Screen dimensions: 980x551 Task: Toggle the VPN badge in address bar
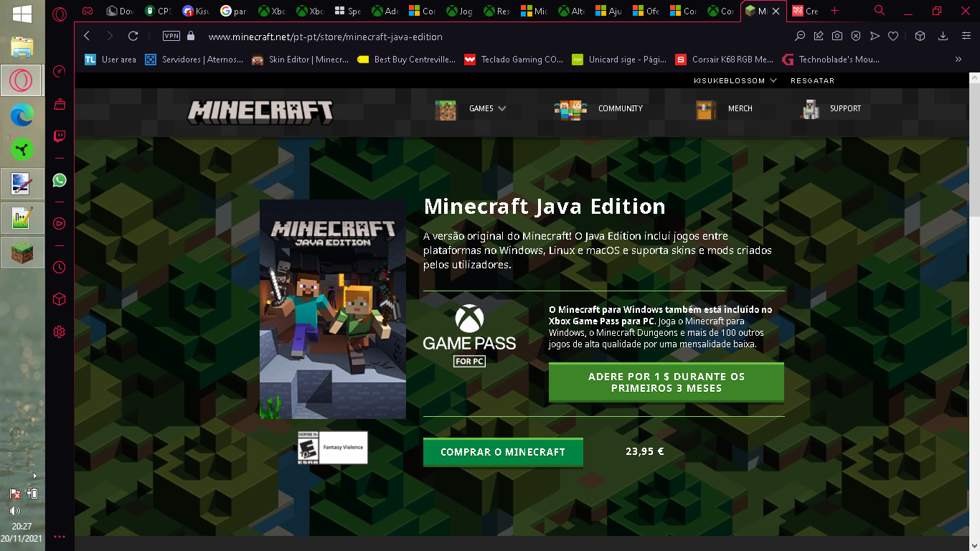pos(171,36)
